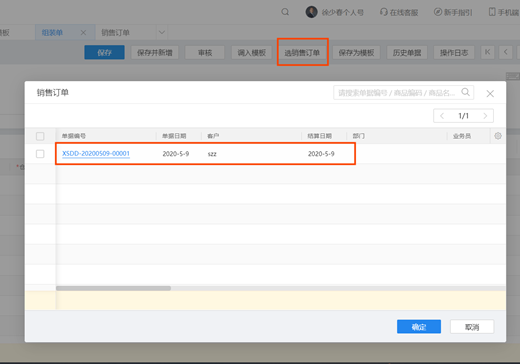Screen dimensions: 520x364
Task: Go to next page in dialog pager
Action: 485,116
